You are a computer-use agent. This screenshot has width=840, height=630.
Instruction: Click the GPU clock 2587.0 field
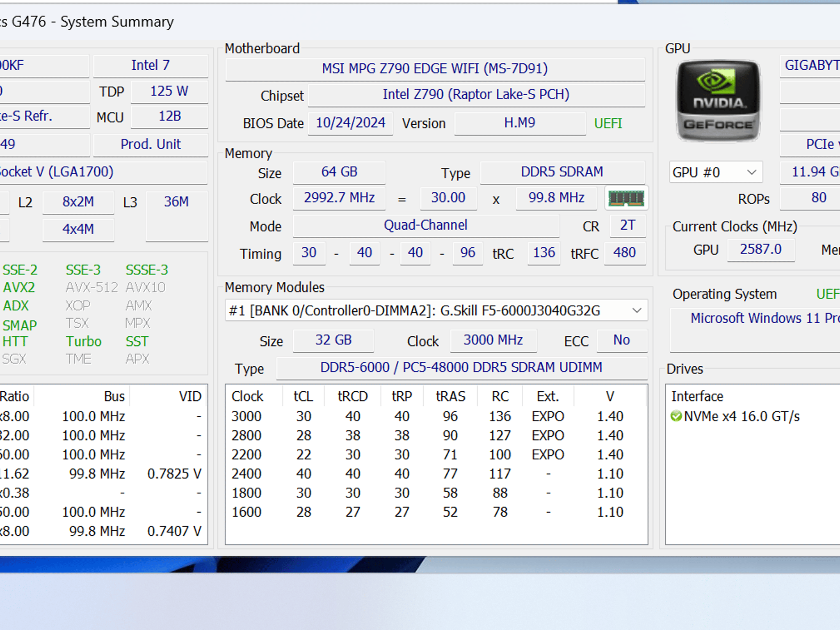761,249
